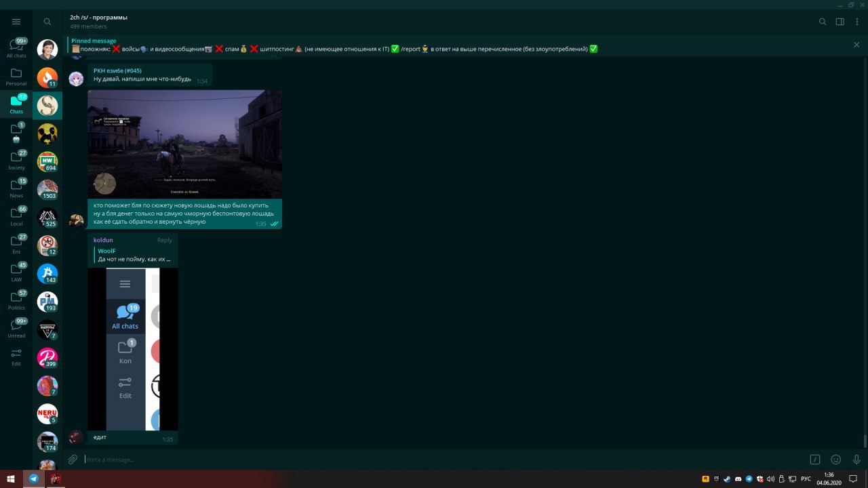Toggle the right info sidebar panel
The image size is (868, 488).
tap(840, 22)
